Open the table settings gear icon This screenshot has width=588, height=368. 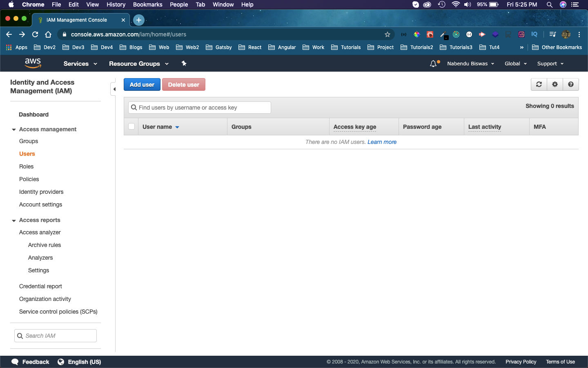tap(555, 84)
